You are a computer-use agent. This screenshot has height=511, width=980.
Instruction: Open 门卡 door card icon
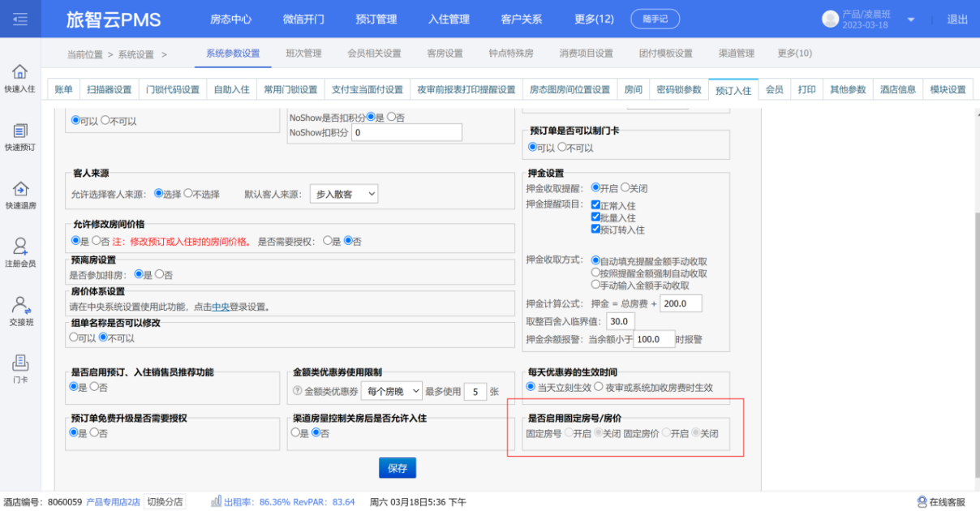click(x=20, y=363)
